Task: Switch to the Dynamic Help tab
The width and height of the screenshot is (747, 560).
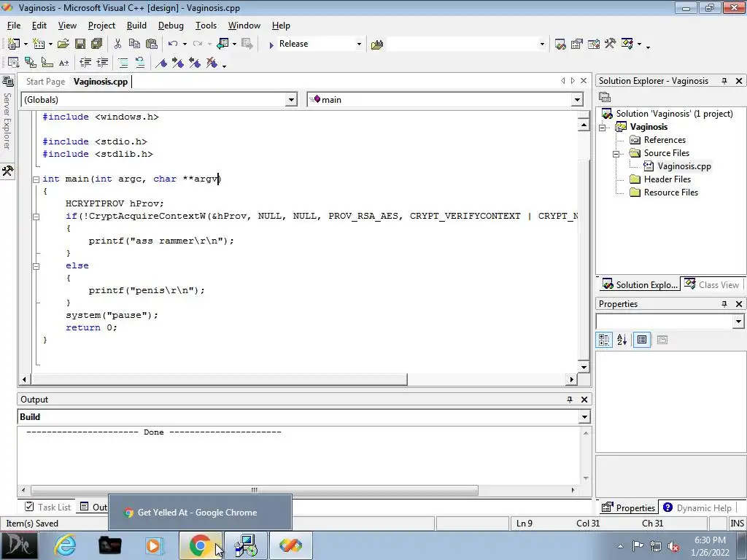Action: (697, 508)
